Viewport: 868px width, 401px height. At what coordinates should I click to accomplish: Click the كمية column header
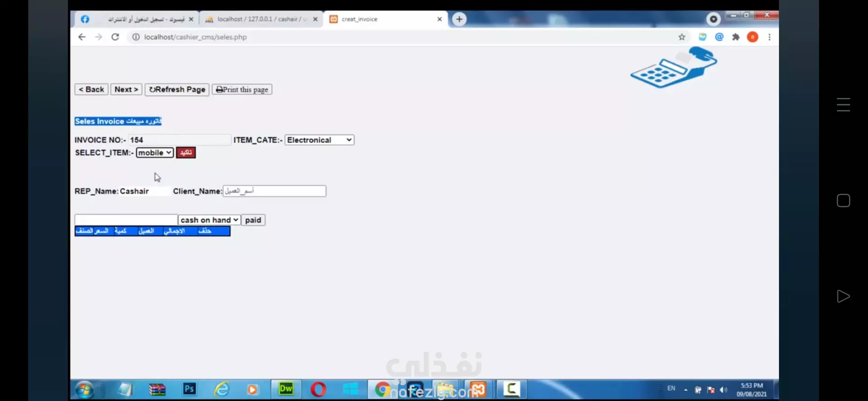[x=121, y=231]
